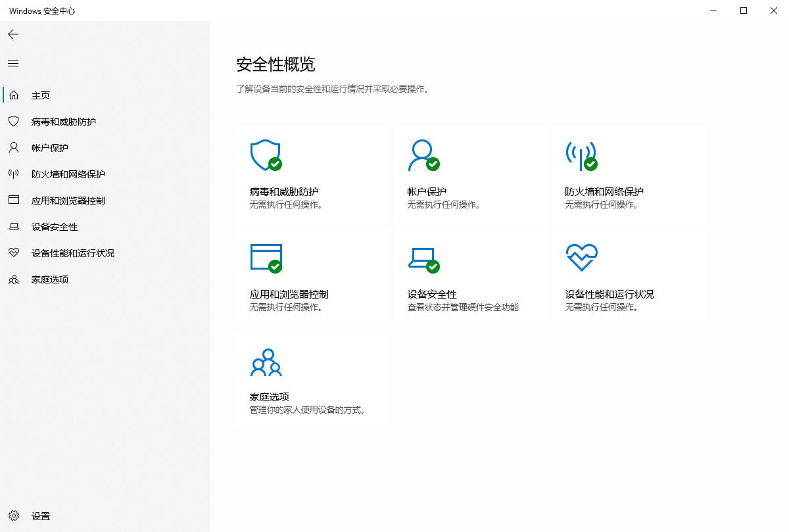Open 设备安全性 laptop tile

click(471, 276)
